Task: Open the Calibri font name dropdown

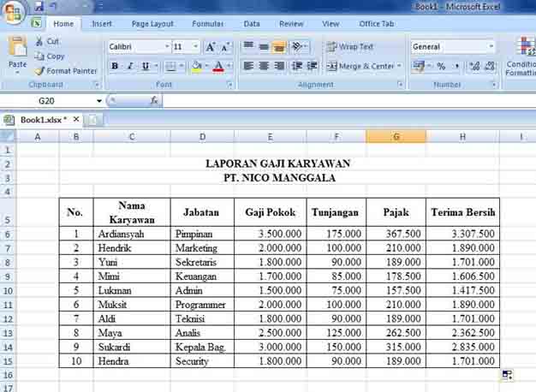Action: [167, 46]
